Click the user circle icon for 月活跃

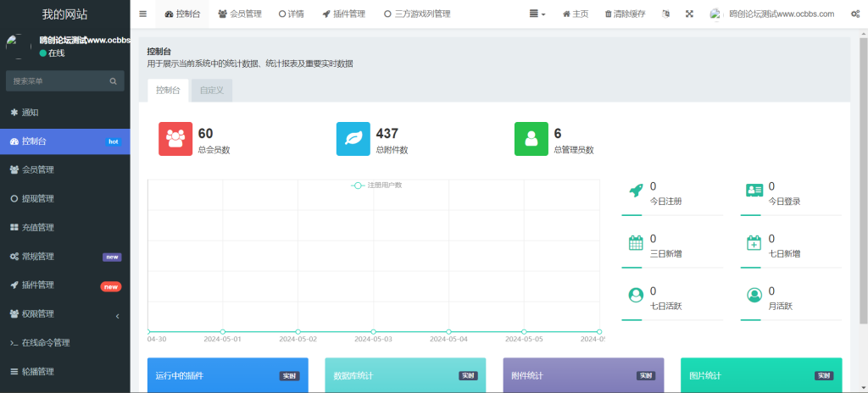coord(754,295)
